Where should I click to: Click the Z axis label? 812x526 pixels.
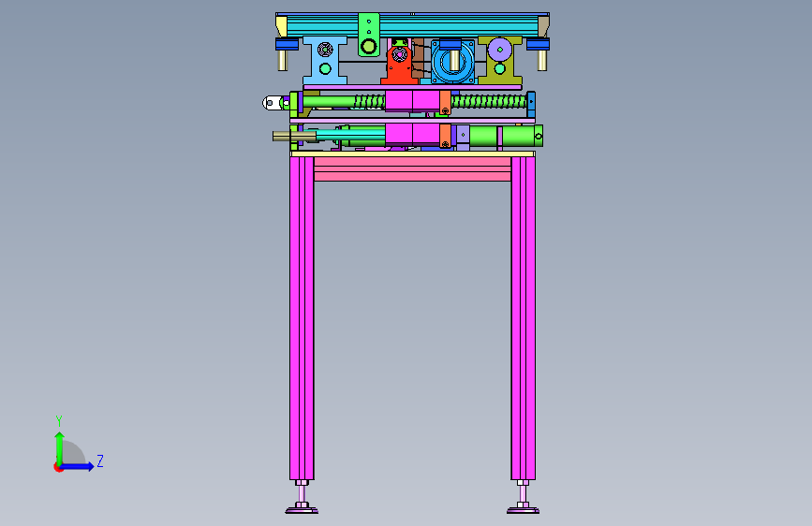pyautogui.click(x=100, y=460)
